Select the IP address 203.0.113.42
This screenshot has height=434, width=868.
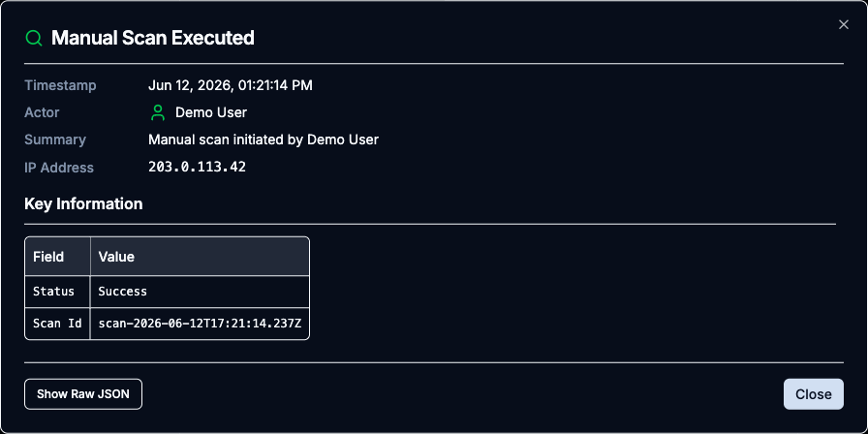(x=197, y=168)
